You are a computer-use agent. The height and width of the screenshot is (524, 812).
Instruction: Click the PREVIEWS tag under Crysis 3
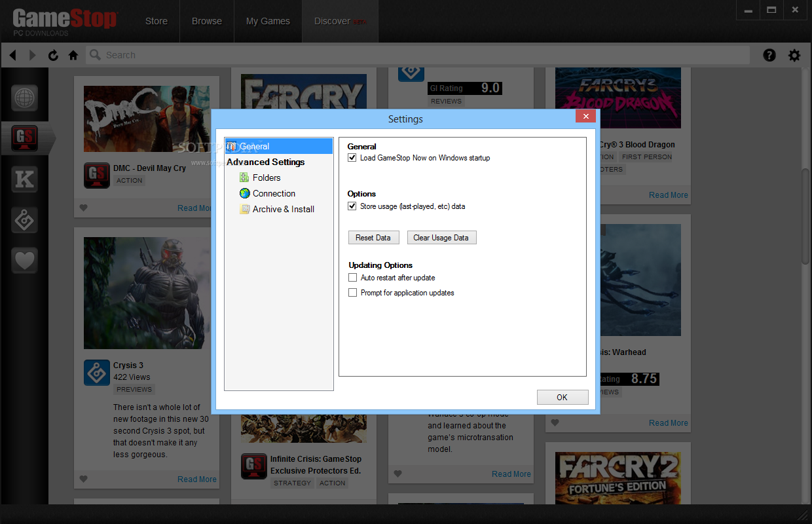(134, 389)
